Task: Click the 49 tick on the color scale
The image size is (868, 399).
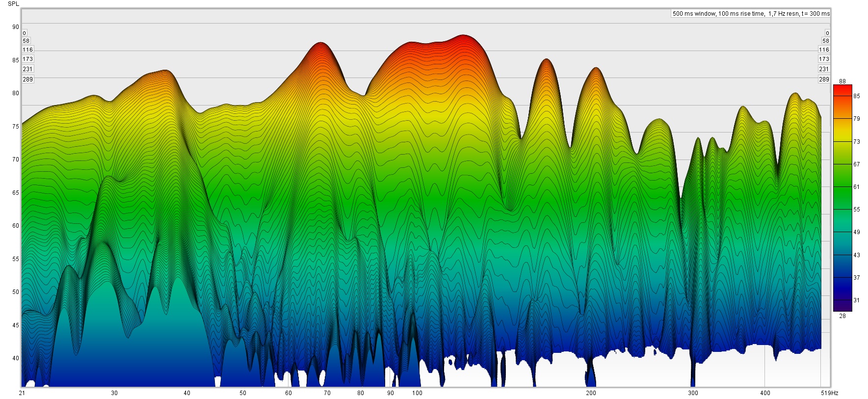Action: click(x=857, y=232)
